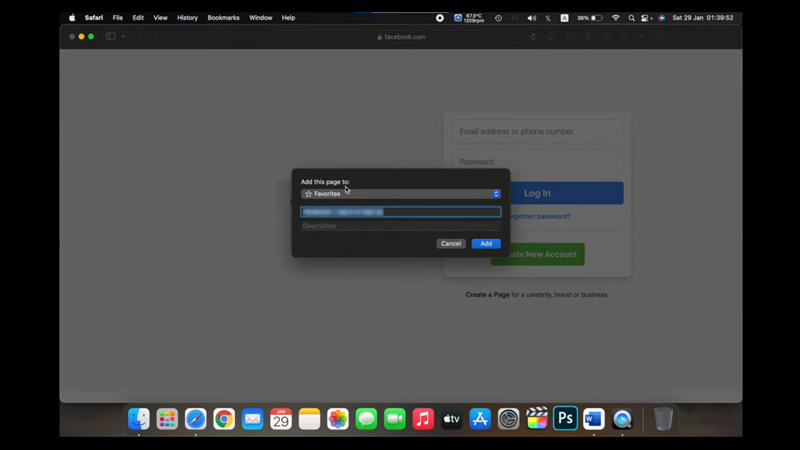The image size is (800, 450).
Task: Open QuickTime Player from the Dock
Action: pyautogui.click(x=622, y=419)
